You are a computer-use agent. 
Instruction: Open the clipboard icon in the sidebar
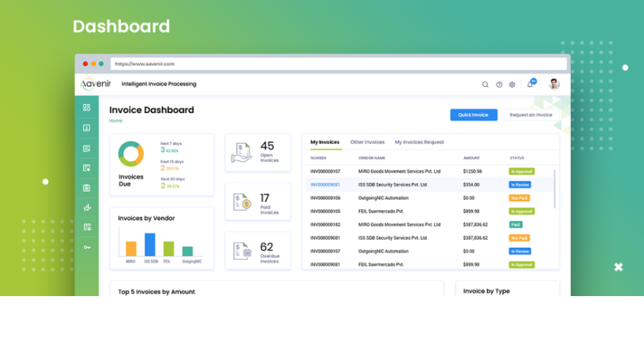[86, 188]
